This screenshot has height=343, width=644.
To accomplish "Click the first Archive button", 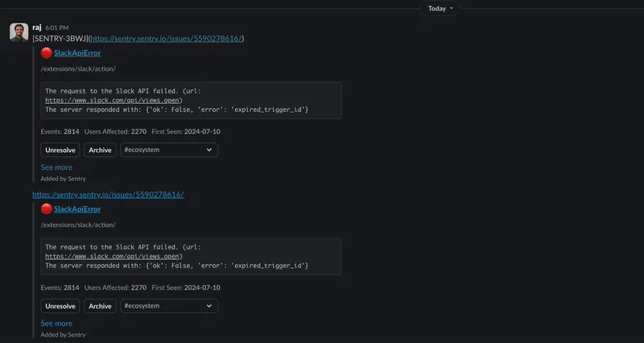I will pos(100,150).
